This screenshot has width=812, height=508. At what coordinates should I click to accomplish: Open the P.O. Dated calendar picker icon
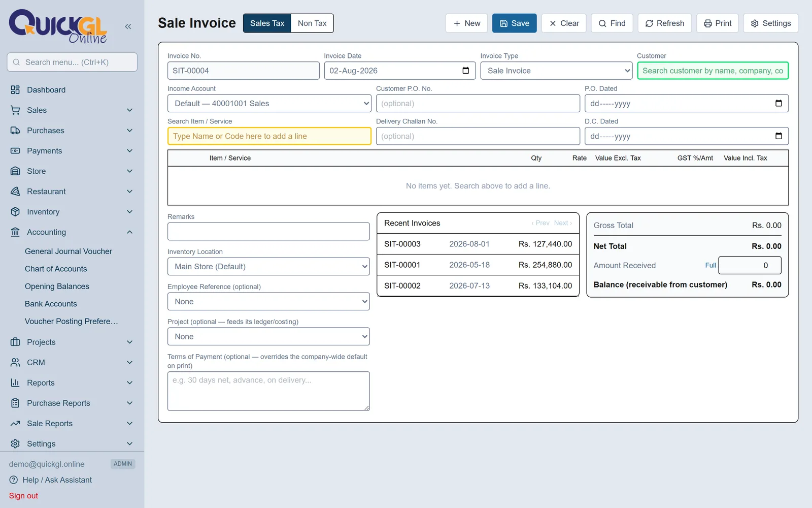(779, 103)
